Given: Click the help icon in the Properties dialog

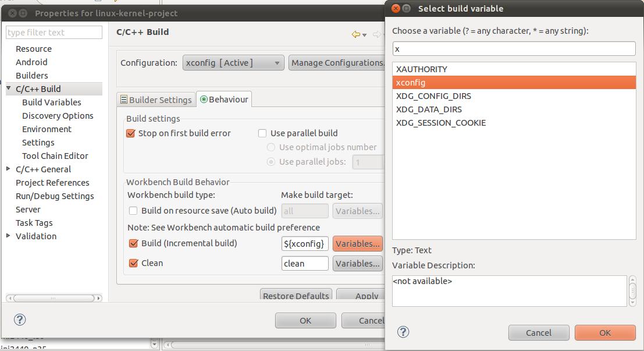Looking at the screenshot, I should (20, 320).
